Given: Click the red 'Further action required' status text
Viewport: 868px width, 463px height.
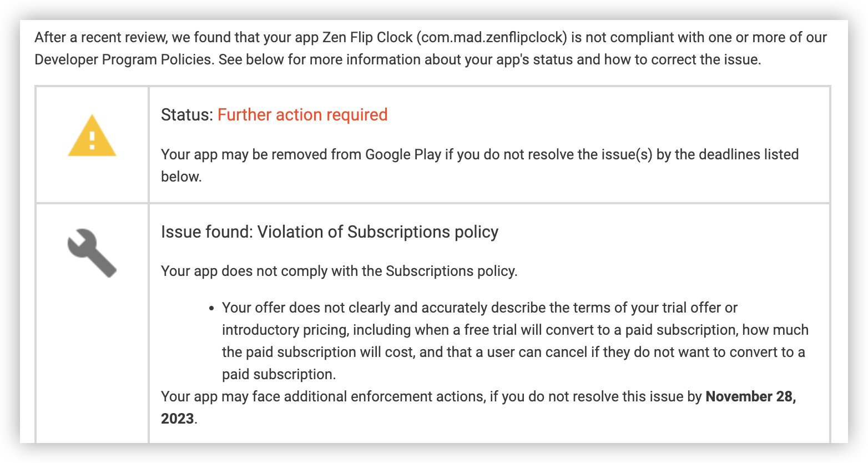Looking at the screenshot, I should coord(302,114).
